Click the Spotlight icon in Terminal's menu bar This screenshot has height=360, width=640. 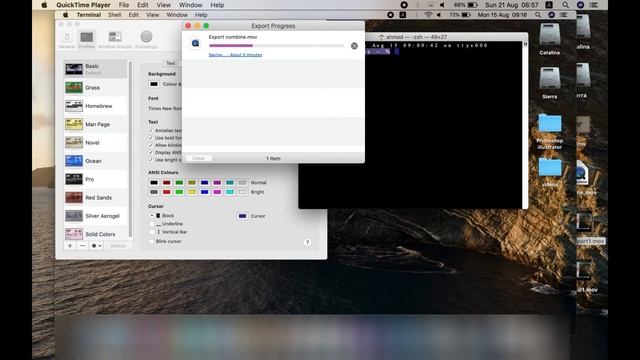(x=538, y=15)
